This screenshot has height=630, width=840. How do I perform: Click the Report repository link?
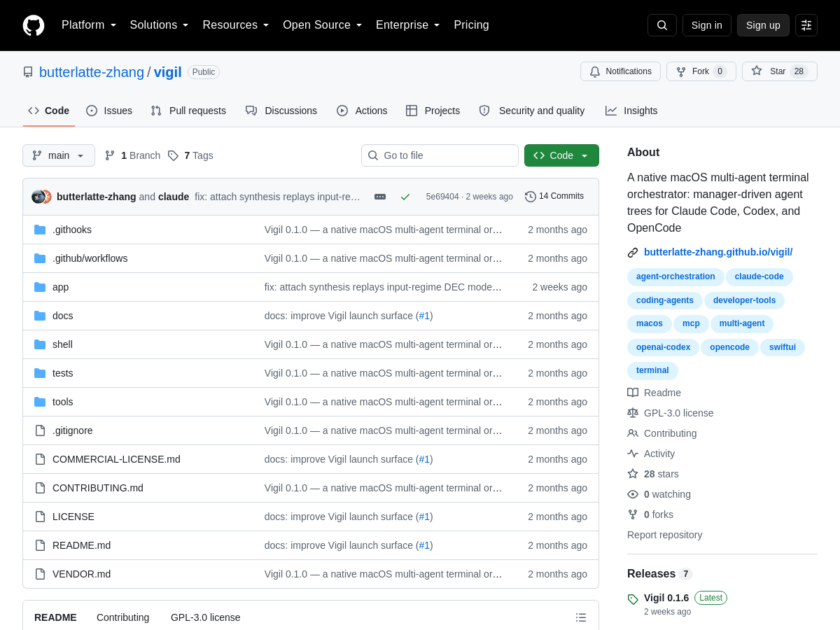click(664, 535)
